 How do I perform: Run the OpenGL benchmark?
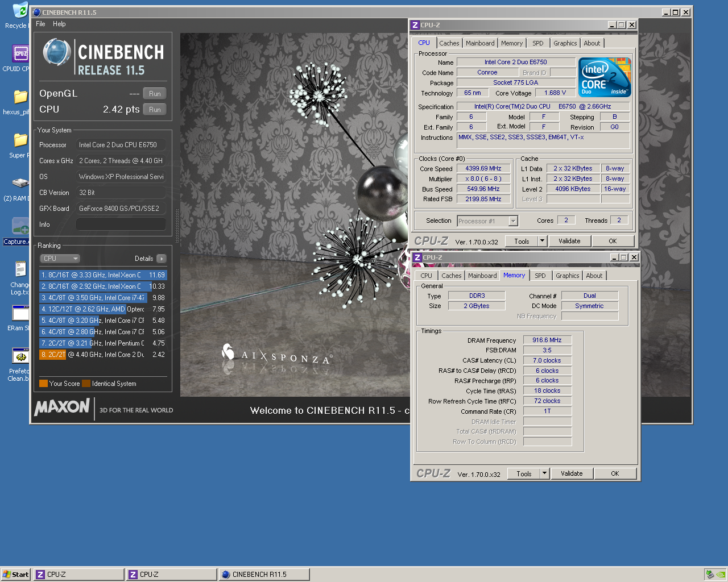155,94
